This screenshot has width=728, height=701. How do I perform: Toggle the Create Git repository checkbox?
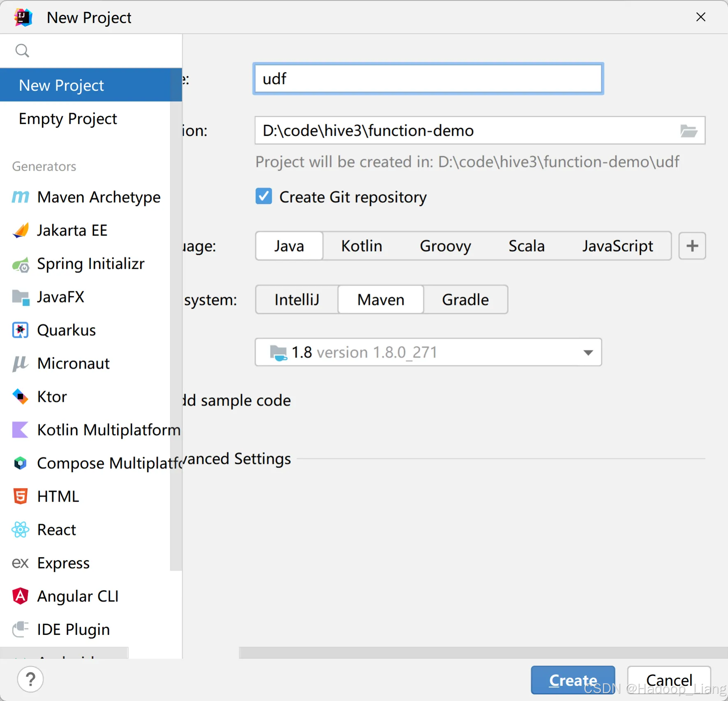click(263, 196)
